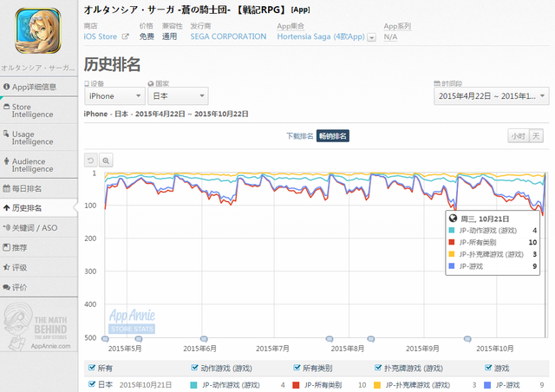
Task: Open 推荐 section in sidebar
Action: (x=38, y=247)
